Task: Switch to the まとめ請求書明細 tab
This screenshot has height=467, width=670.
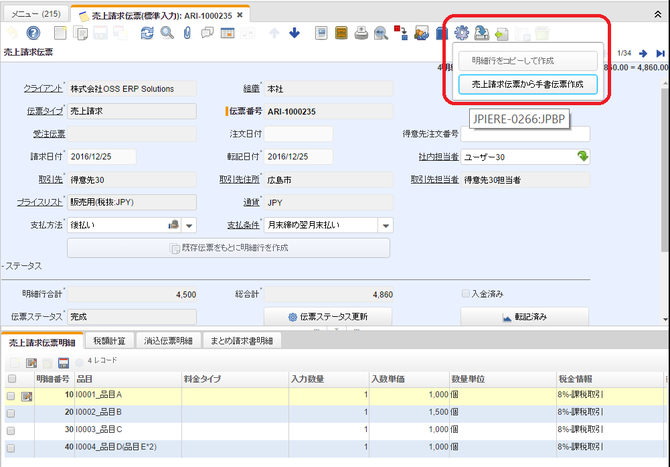Action: [x=241, y=341]
